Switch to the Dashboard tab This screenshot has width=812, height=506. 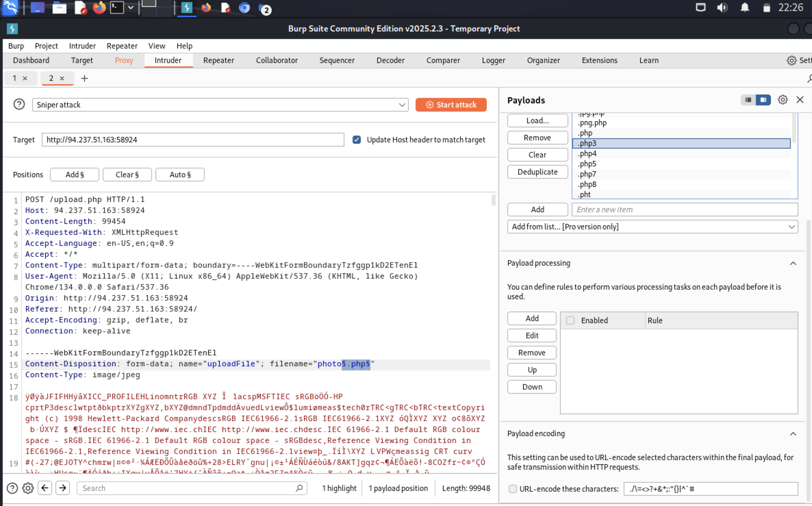pos(31,61)
